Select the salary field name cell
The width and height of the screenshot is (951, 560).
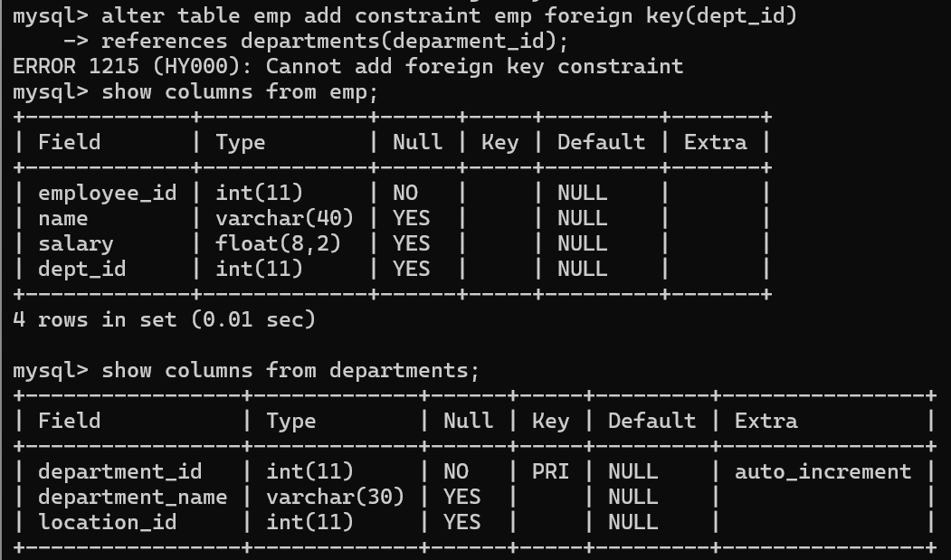click(76, 243)
